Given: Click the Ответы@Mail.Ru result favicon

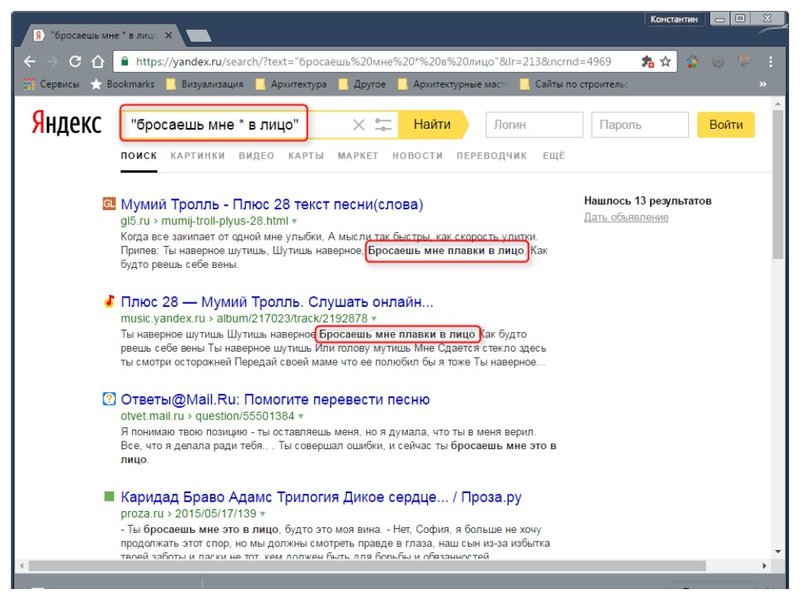Looking at the screenshot, I should click(110, 399).
